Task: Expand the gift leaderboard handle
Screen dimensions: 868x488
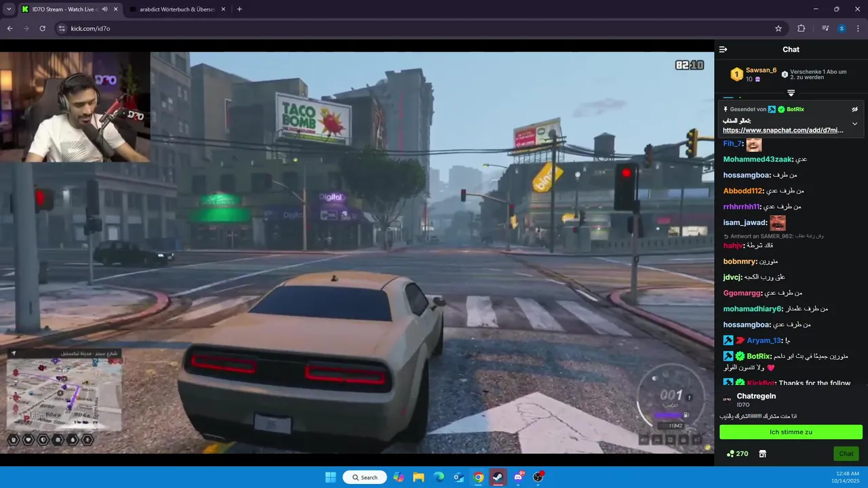Action: (791, 93)
